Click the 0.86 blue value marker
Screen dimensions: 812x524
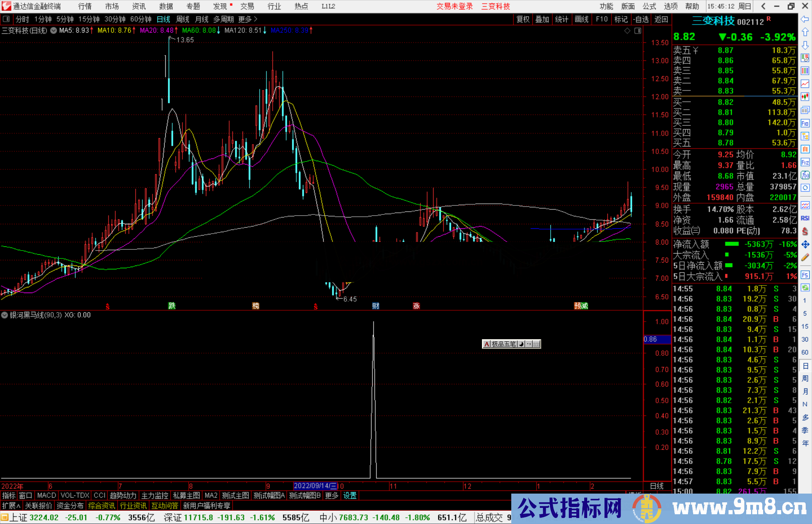click(656, 339)
